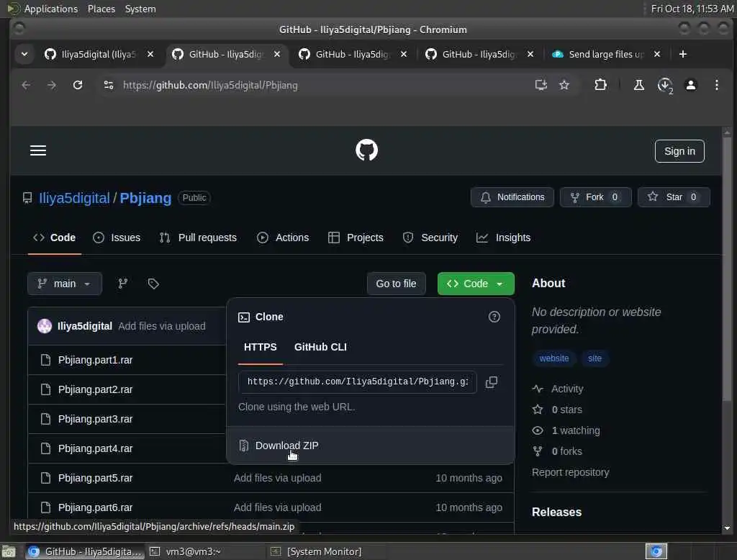The image size is (737, 560).
Task: Open the Chromium three-dot menu
Action: [716, 85]
